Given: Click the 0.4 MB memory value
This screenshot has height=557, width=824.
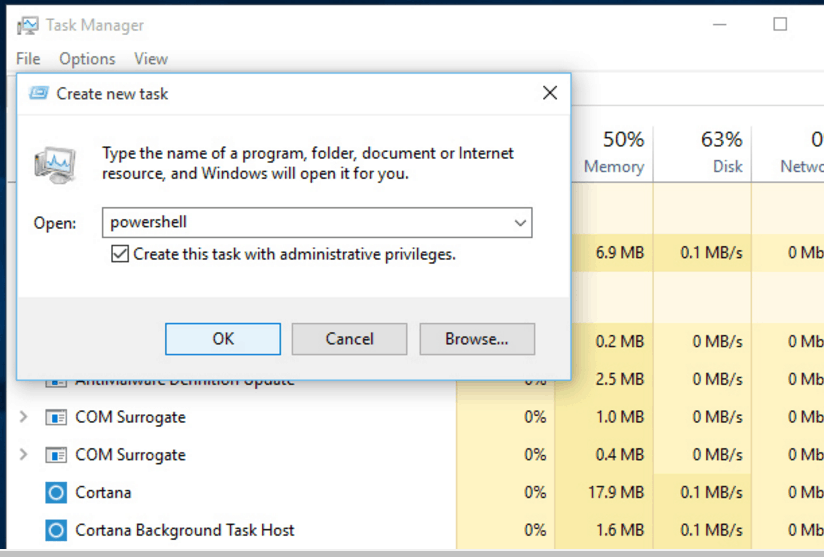Looking at the screenshot, I should click(620, 455).
